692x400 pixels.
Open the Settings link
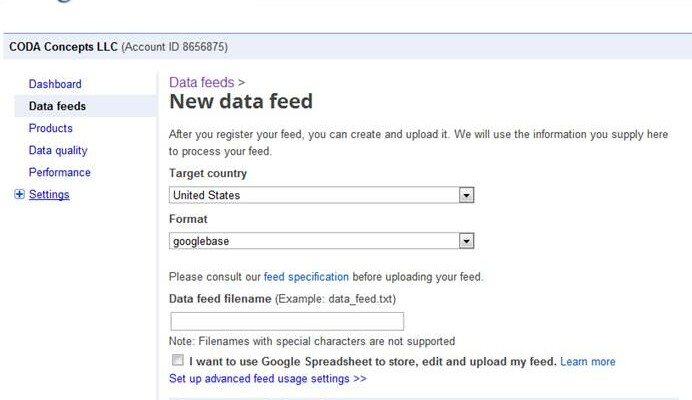coord(49,195)
